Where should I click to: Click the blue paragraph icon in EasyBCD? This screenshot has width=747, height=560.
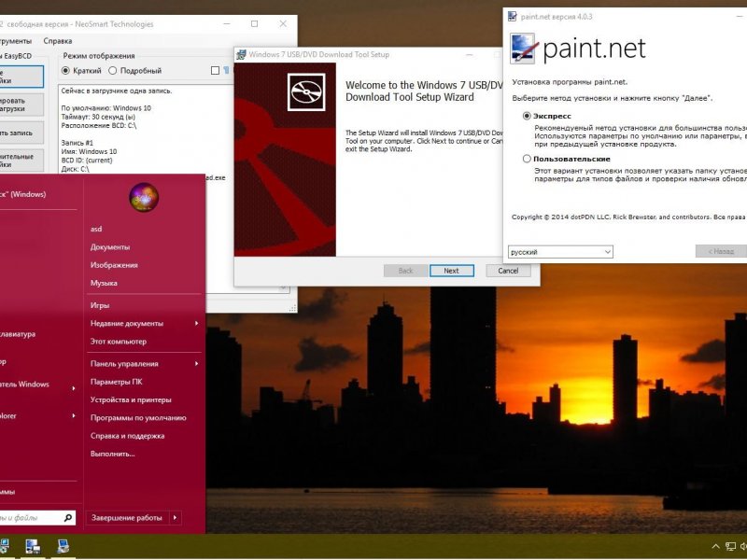[x=226, y=71]
